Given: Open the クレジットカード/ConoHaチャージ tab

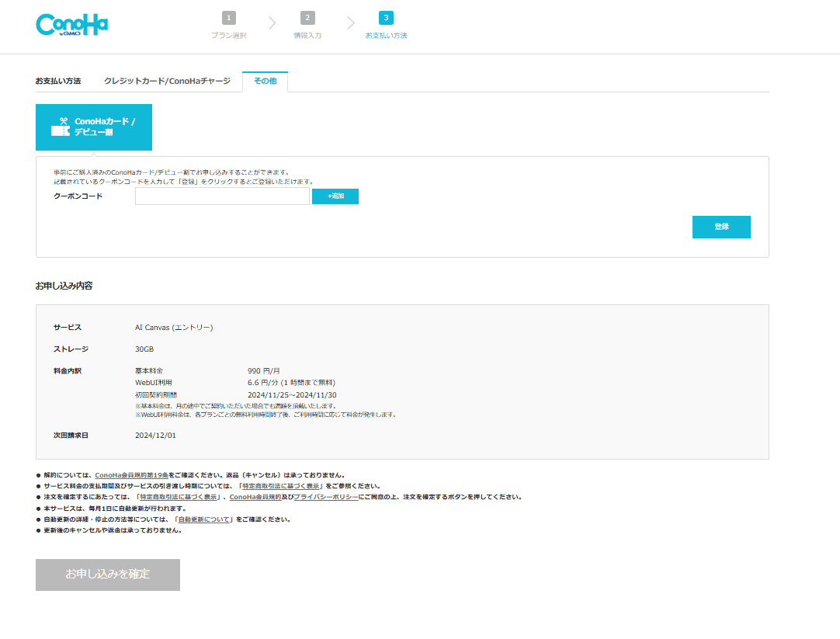Looking at the screenshot, I should pyautogui.click(x=167, y=81).
